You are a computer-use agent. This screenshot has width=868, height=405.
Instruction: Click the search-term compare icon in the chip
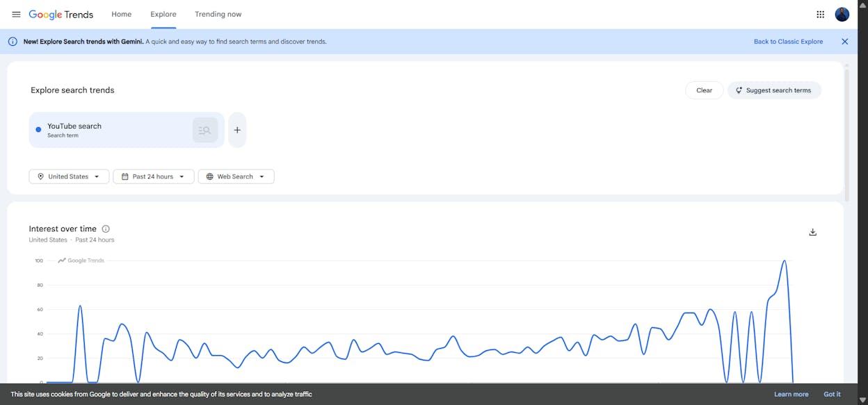click(x=204, y=130)
